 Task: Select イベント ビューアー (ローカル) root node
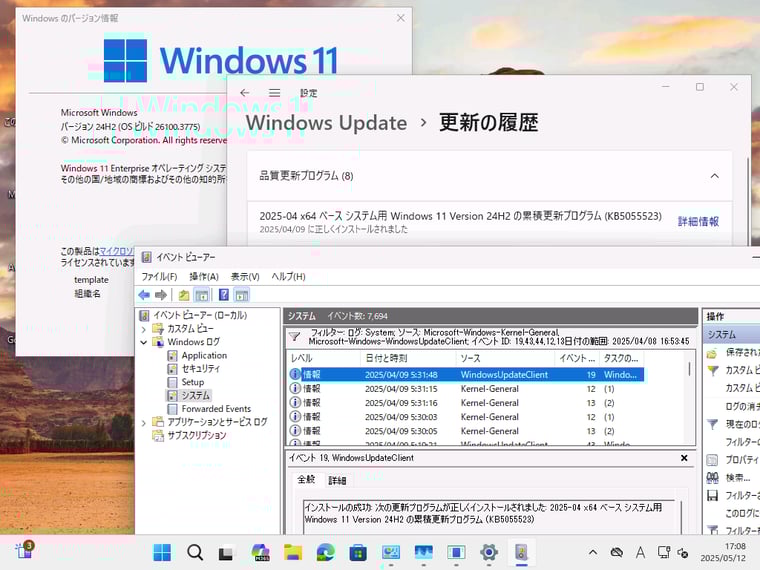point(200,315)
